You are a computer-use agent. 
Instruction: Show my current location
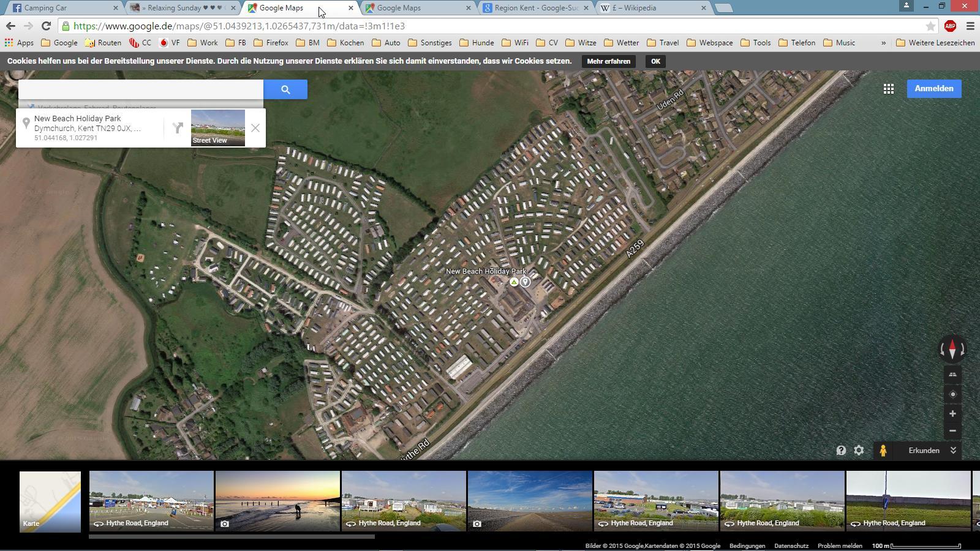pos(952,394)
